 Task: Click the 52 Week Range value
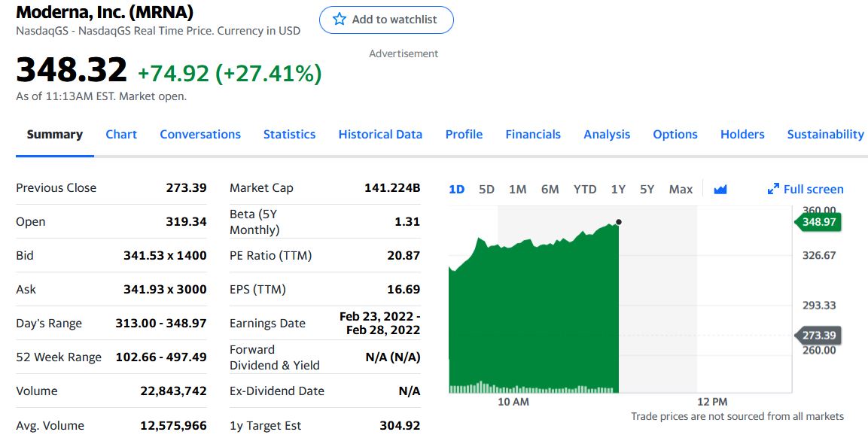point(161,357)
